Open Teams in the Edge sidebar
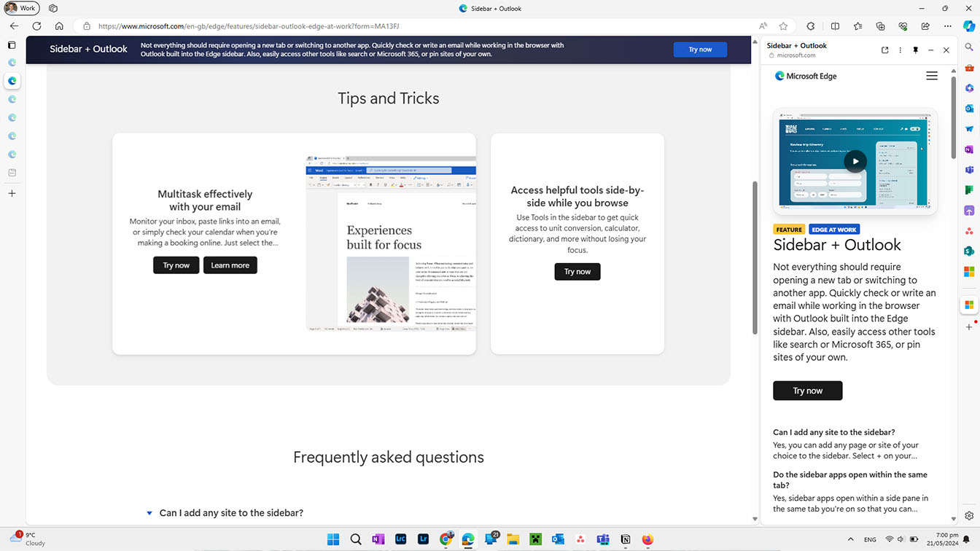This screenshot has width=980, height=551. (x=969, y=170)
